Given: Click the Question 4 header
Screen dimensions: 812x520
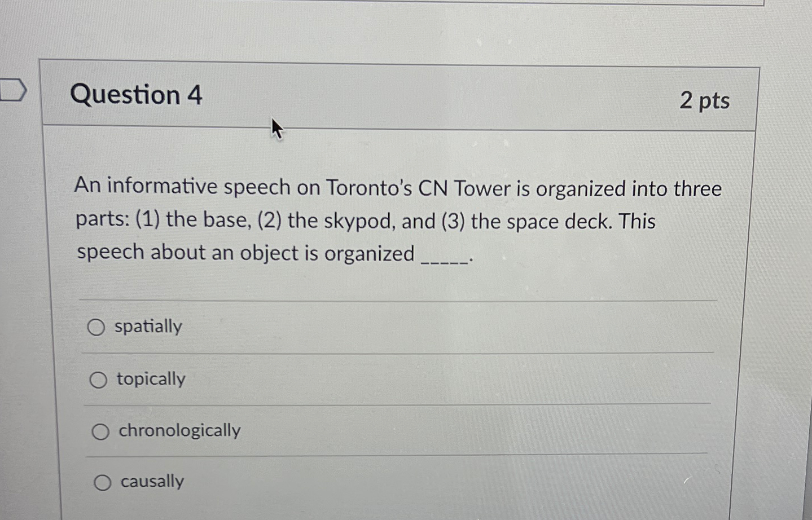Looking at the screenshot, I should [138, 95].
